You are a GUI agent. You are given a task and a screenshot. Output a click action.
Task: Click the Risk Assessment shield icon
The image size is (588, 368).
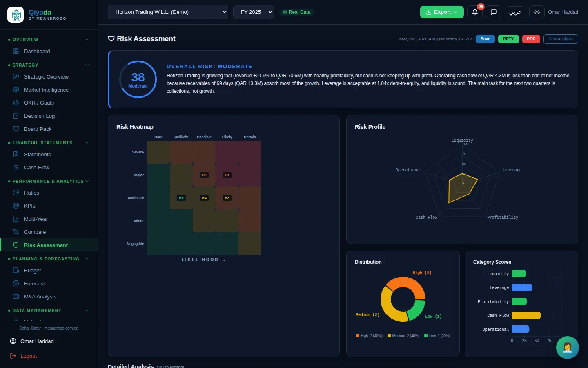(x=16, y=245)
